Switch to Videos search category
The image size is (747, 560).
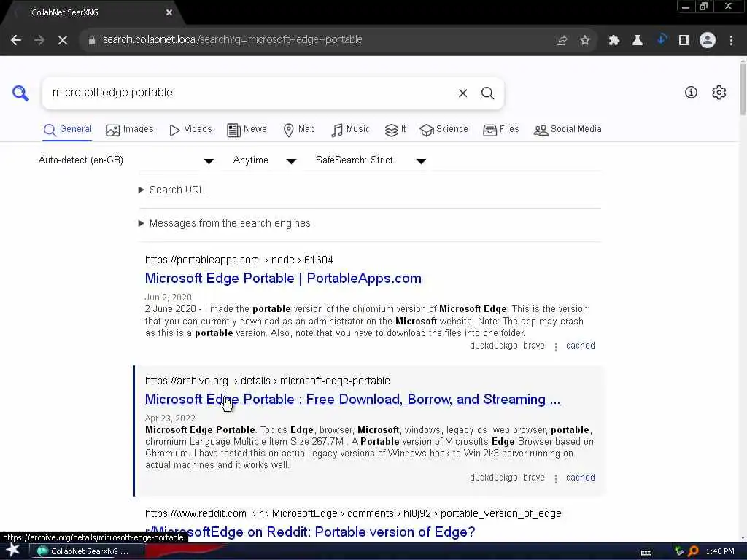coord(190,130)
